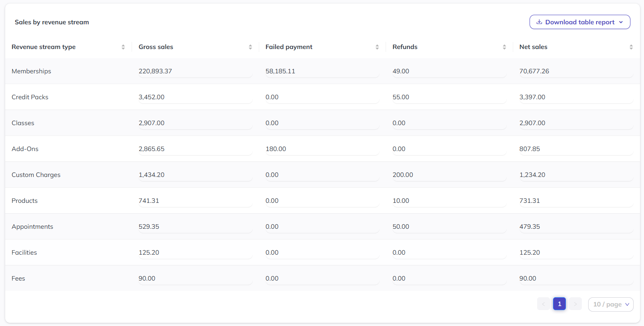This screenshot has width=644, height=326.
Task: Click Memberships failed payment 58,185.11
Action: [280, 71]
